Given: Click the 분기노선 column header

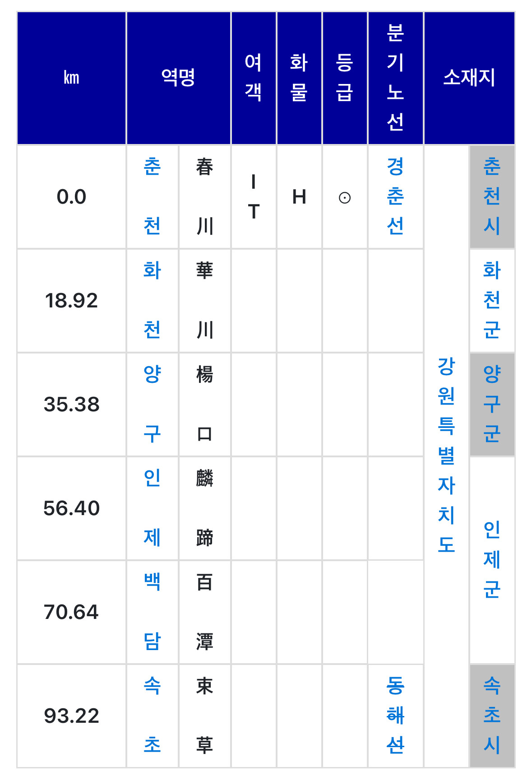Looking at the screenshot, I should pyautogui.click(x=395, y=78).
